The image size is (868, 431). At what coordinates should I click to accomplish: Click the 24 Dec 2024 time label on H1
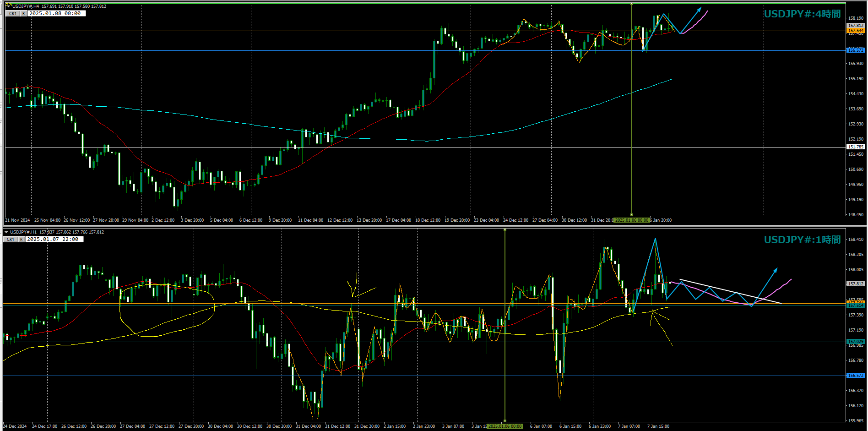pos(15,426)
